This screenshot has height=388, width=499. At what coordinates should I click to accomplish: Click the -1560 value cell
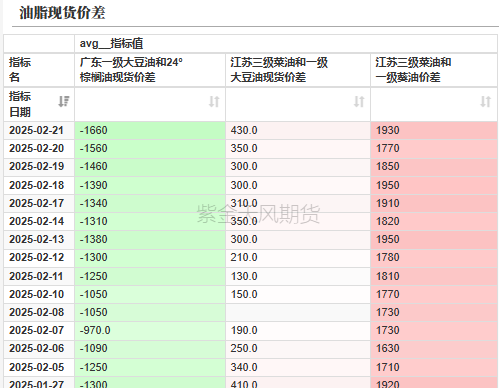(x=150, y=148)
